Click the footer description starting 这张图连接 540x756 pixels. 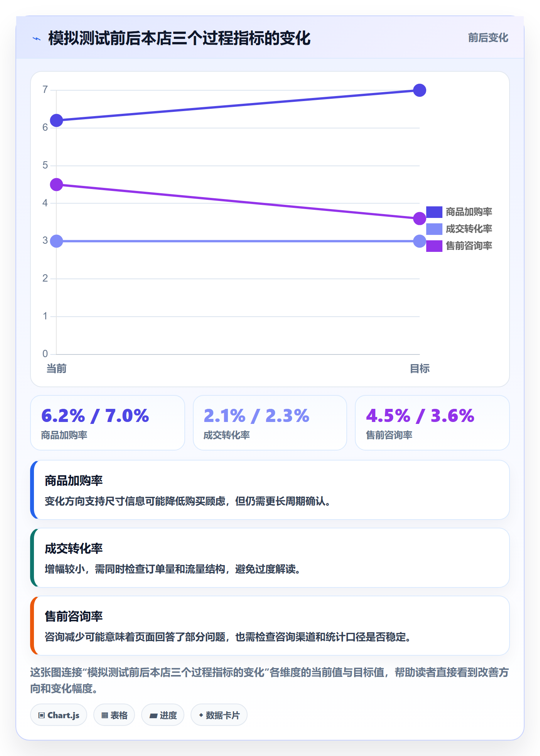(270, 680)
